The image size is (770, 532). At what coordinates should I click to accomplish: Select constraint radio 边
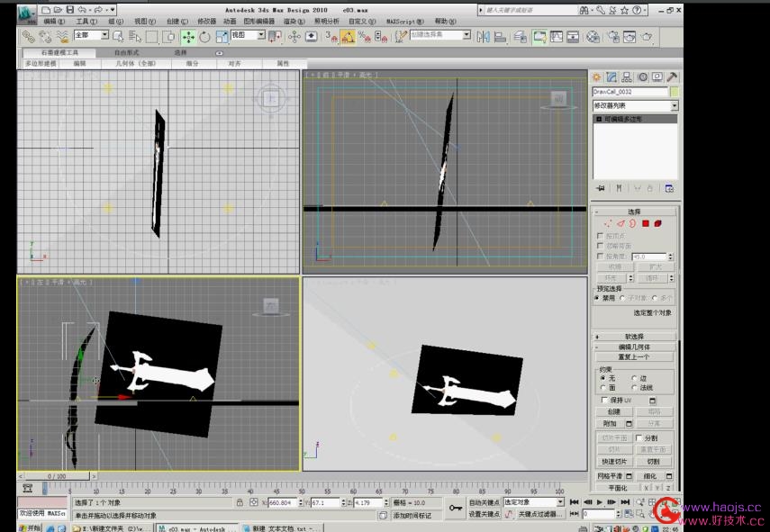[635, 378]
